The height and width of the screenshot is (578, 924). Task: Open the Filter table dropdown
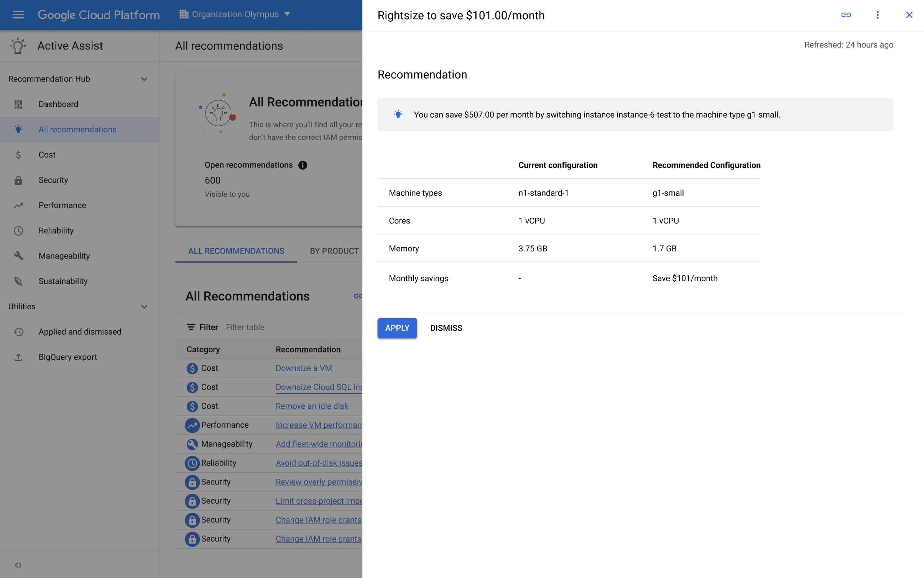(x=245, y=327)
